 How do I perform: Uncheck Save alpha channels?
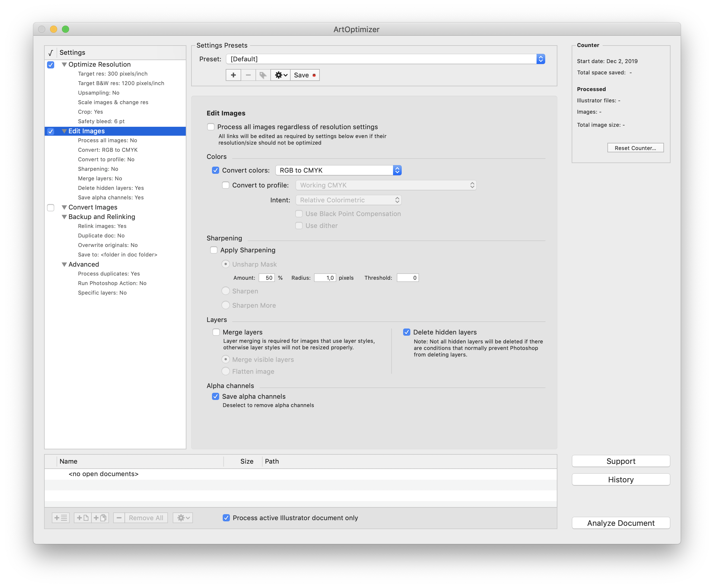pos(216,396)
